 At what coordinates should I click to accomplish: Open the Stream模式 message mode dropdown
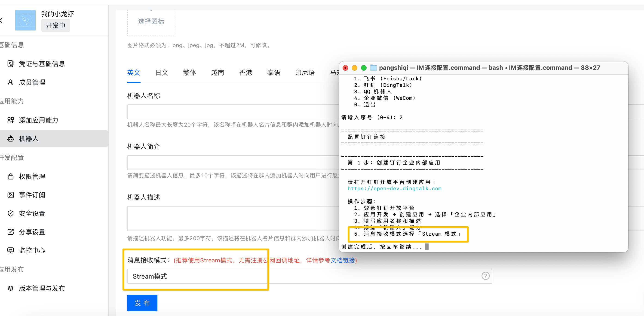click(x=300, y=276)
